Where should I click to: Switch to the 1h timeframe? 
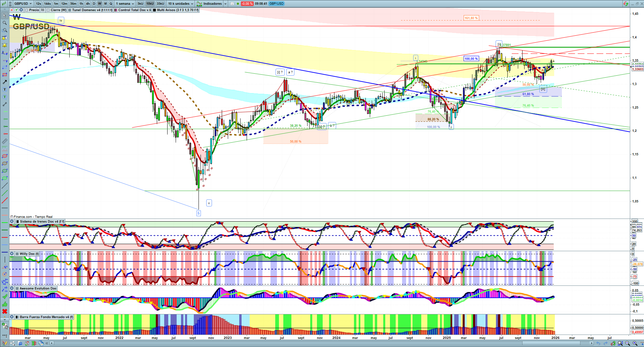(x=81, y=4)
